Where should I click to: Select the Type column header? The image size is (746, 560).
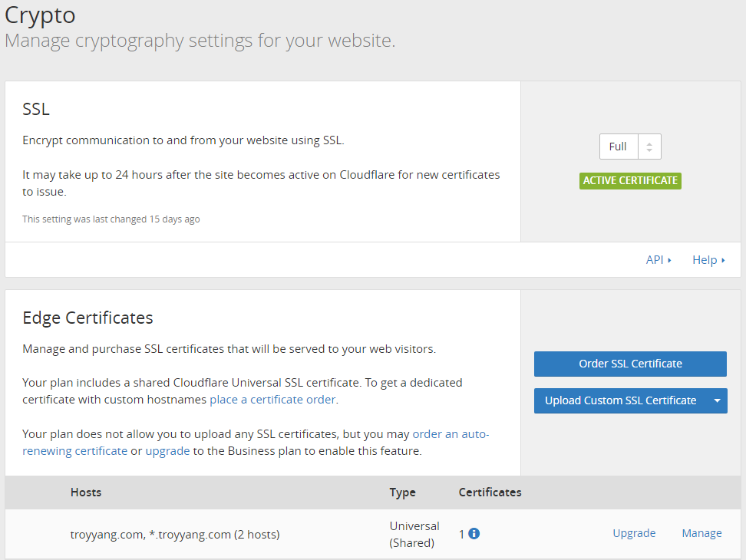coord(402,492)
